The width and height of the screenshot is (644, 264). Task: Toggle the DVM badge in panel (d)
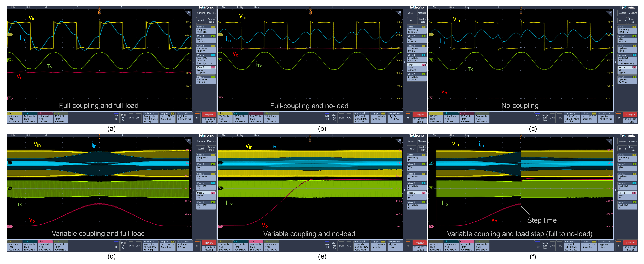click(x=131, y=245)
